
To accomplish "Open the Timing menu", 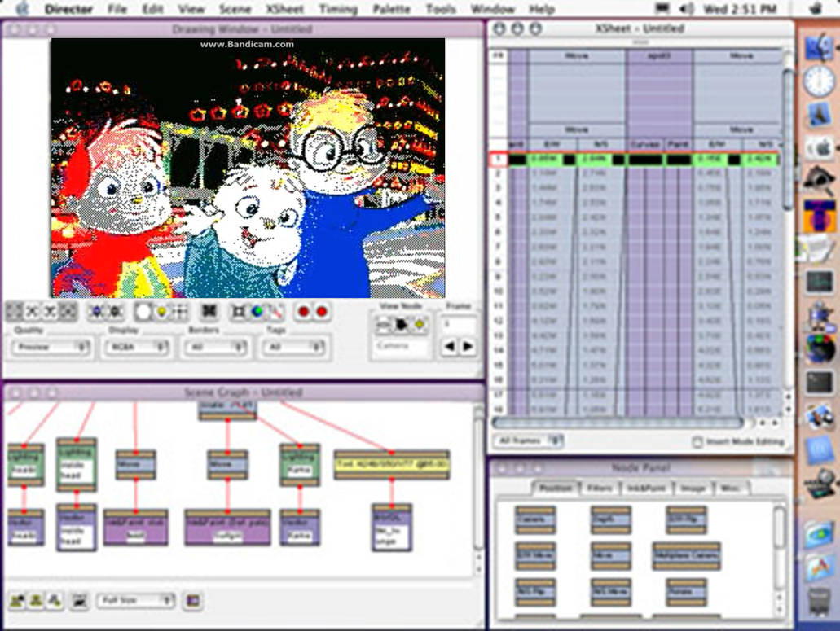I will pos(338,9).
